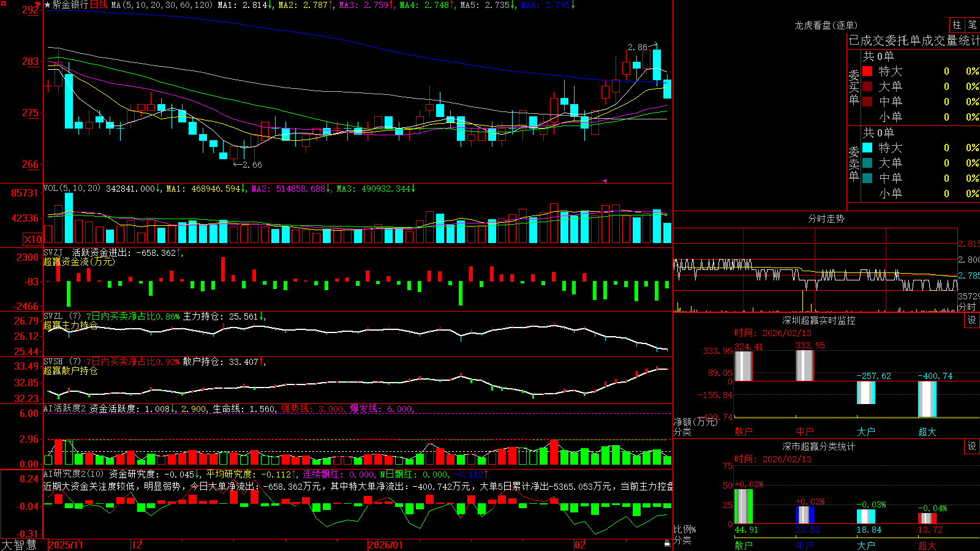Select the SVZJ indicator label
The height and width of the screenshot is (551, 980).
coord(53,252)
